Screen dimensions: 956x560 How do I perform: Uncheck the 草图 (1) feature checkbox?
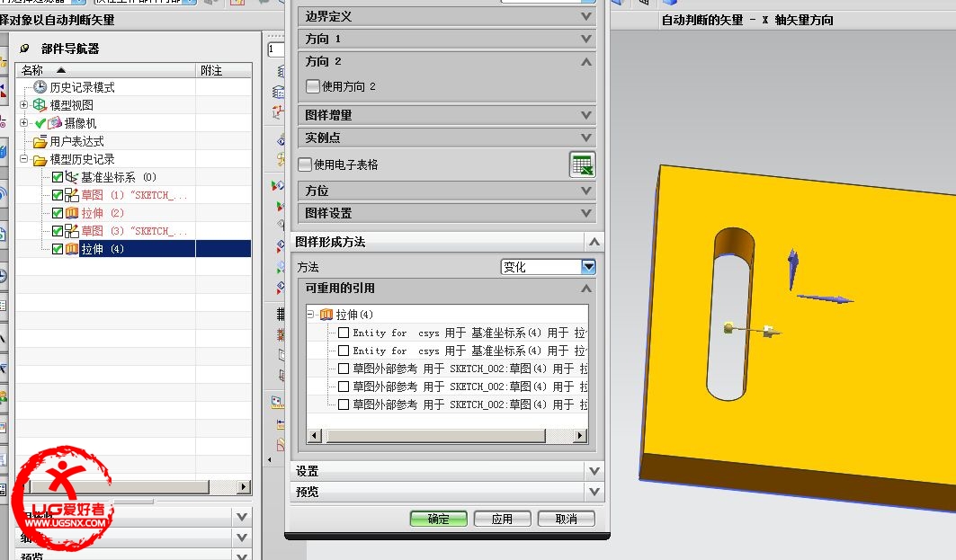click(x=58, y=195)
